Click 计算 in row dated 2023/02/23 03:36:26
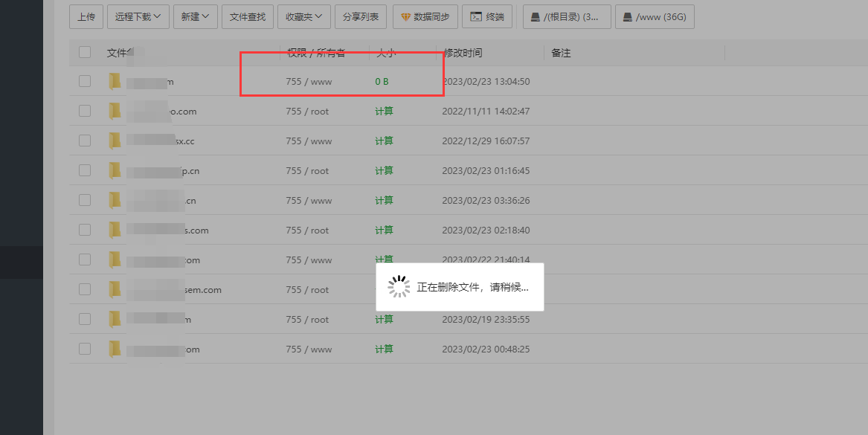868x435 pixels. (x=385, y=200)
